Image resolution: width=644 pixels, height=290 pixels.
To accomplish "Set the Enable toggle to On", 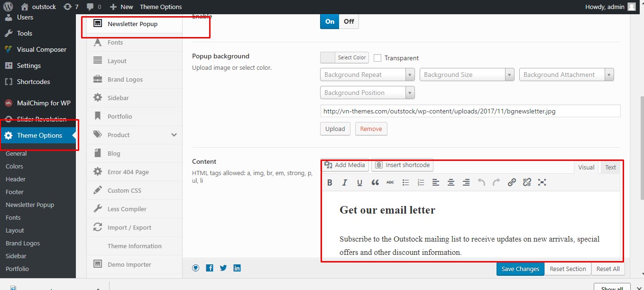I will tap(330, 21).
